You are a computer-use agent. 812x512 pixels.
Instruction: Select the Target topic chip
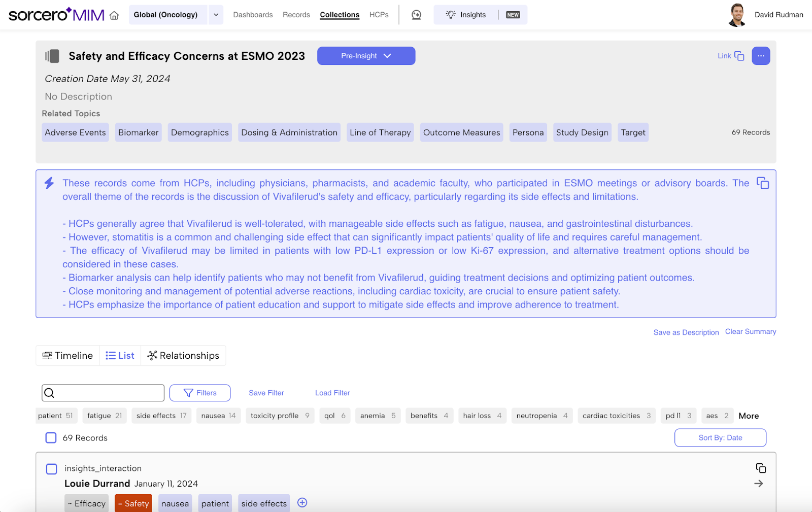point(633,132)
